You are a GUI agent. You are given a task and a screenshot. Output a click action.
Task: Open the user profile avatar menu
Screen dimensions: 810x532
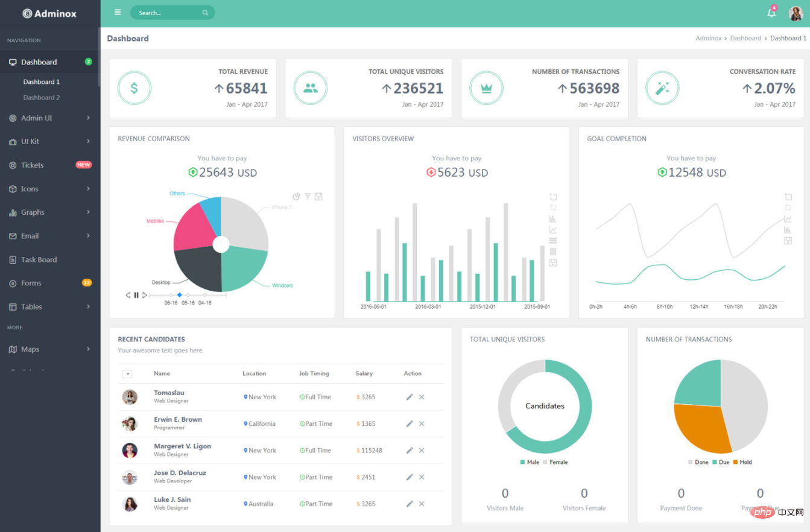(796, 13)
